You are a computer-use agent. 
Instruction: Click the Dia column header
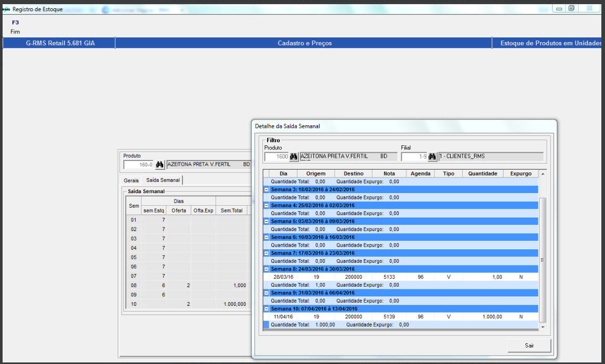(283, 173)
